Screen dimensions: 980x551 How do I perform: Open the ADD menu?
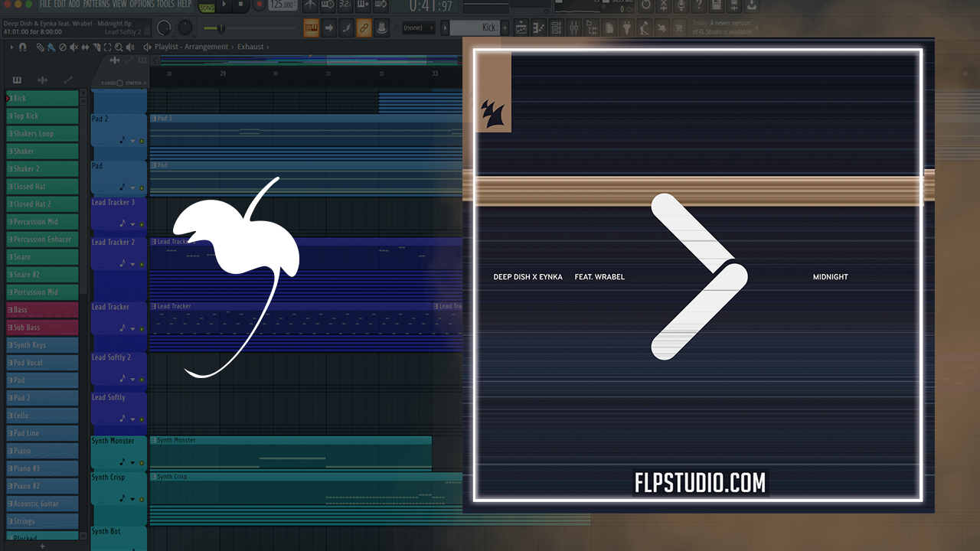(x=74, y=4)
